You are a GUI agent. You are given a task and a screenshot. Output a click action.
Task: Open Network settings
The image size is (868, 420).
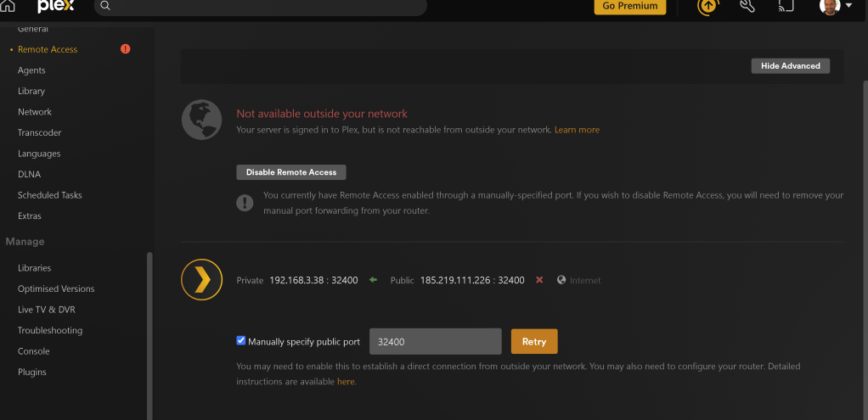[34, 112]
